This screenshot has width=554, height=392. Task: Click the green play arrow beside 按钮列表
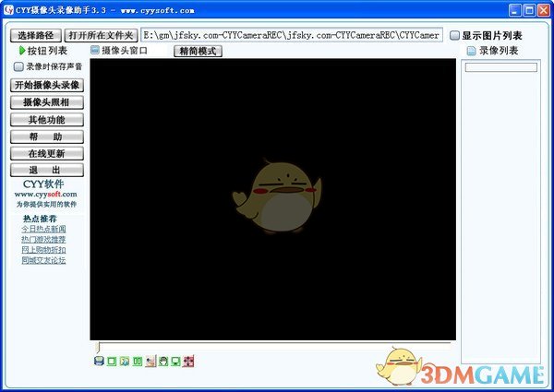pos(21,52)
